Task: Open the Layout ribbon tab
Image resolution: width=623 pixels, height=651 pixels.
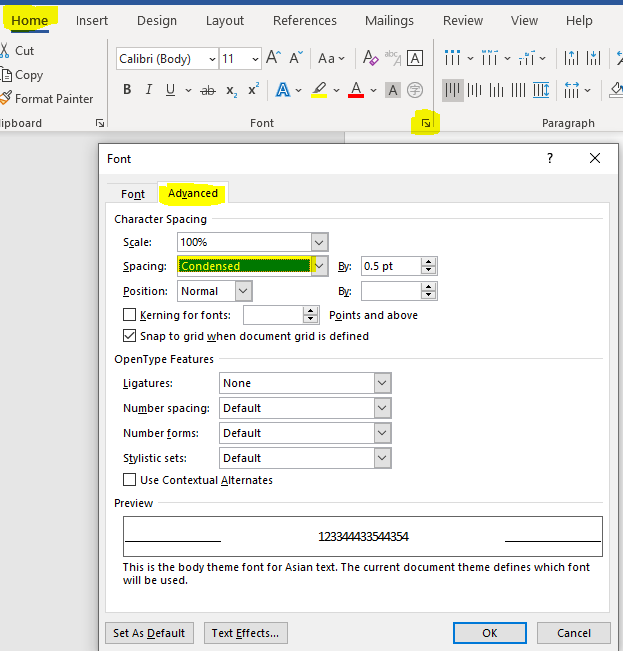Action: (x=225, y=20)
